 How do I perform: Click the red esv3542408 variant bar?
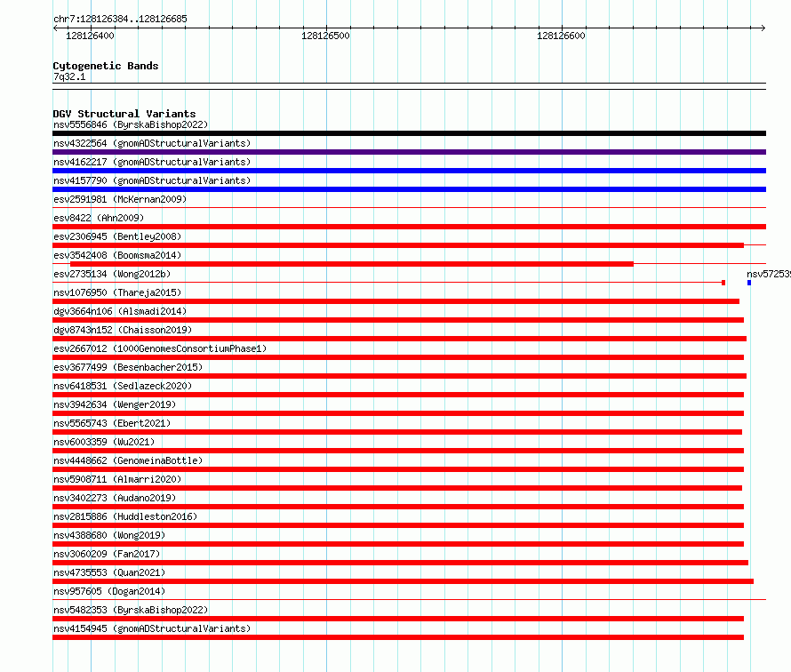click(x=352, y=264)
